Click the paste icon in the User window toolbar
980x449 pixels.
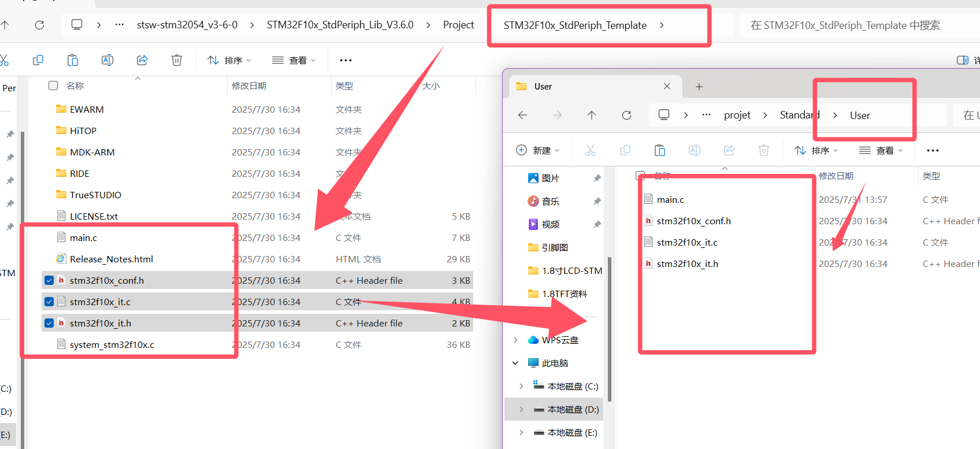pyautogui.click(x=660, y=150)
